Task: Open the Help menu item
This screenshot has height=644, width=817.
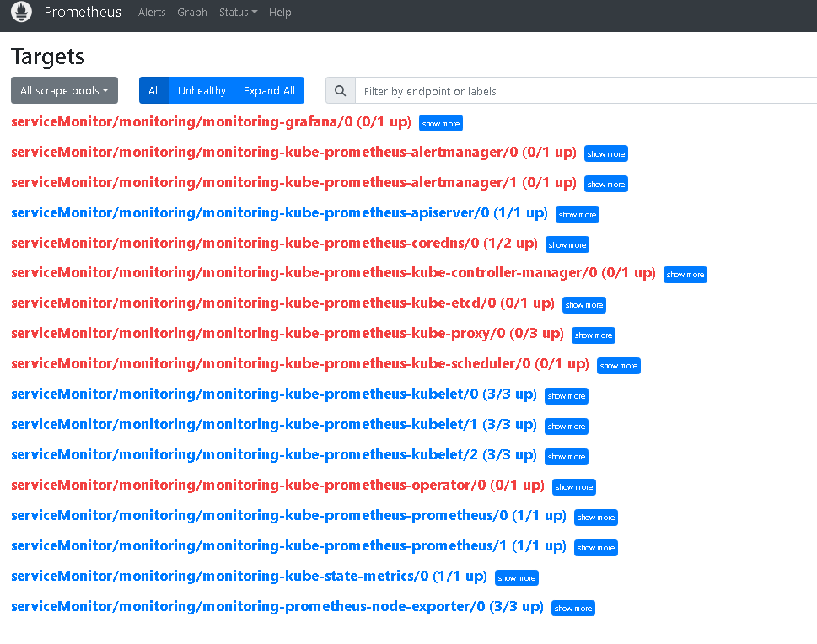Action: [280, 12]
